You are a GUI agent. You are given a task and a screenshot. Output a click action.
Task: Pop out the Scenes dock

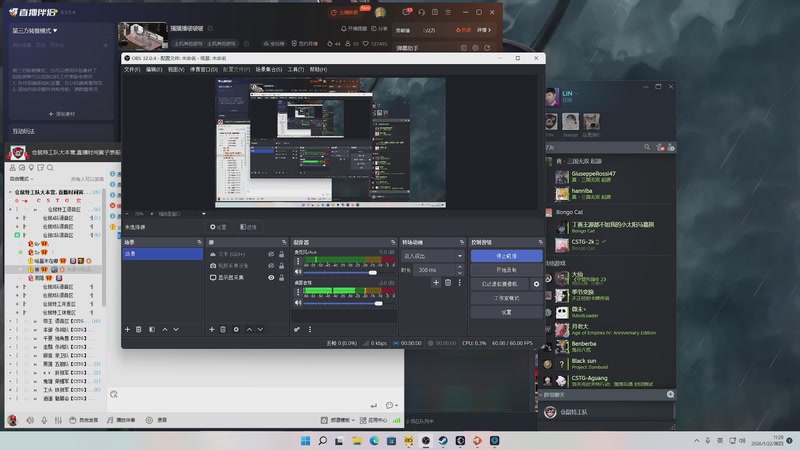pyautogui.click(x=199, y=242)
